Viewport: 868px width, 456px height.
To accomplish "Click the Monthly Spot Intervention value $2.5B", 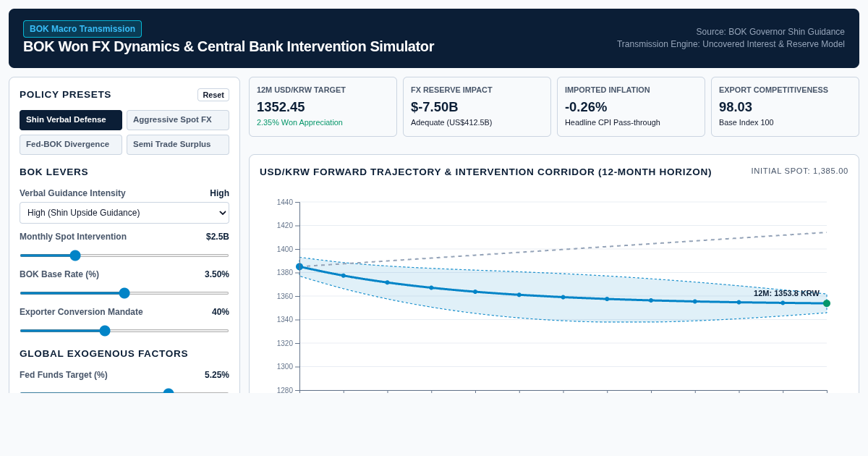I will tap(218, 237).
